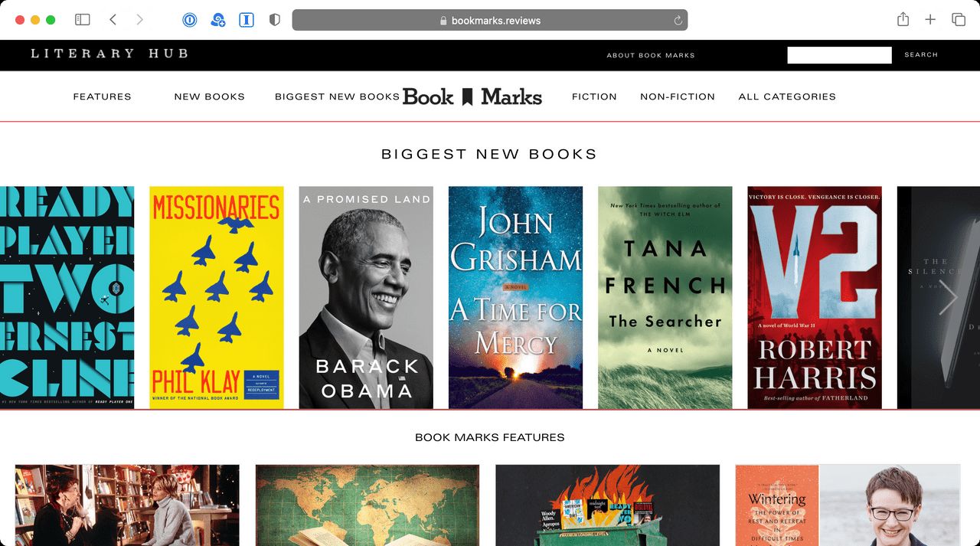Click the Share icon
Screen dimensions: 980x546
(x=903, y=20)
